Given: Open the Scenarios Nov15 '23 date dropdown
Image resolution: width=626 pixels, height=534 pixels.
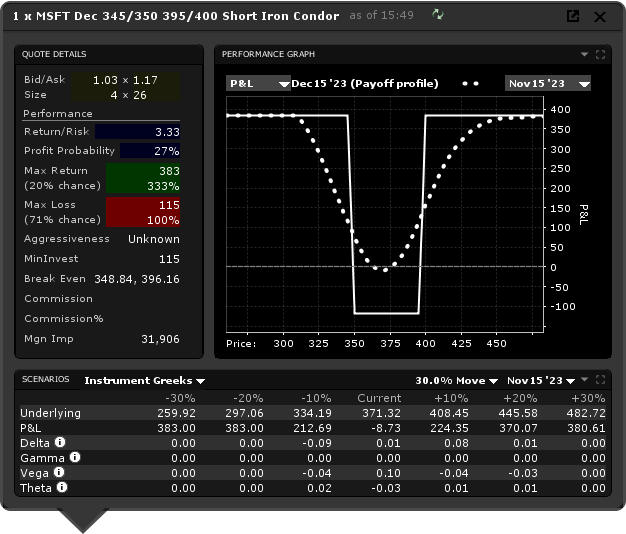Looking at the screenshot, I should [541, 381].
